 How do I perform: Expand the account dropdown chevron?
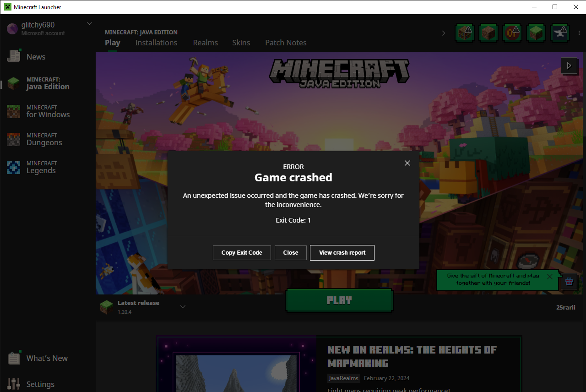coord(89,24)
